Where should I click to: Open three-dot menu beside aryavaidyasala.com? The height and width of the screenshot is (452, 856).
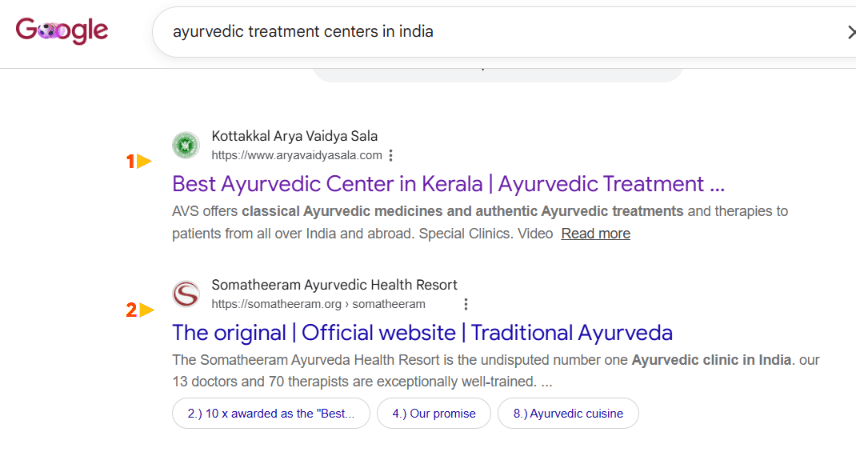(391, 156)
